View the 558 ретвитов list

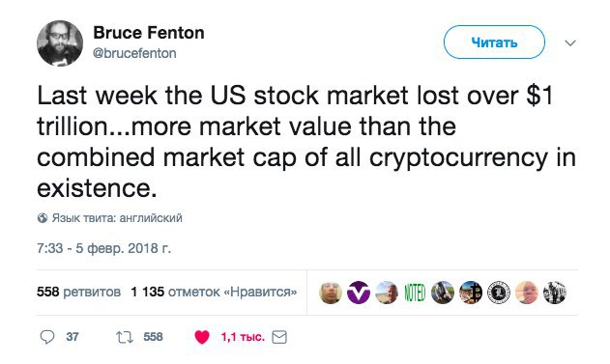(78, 292)
